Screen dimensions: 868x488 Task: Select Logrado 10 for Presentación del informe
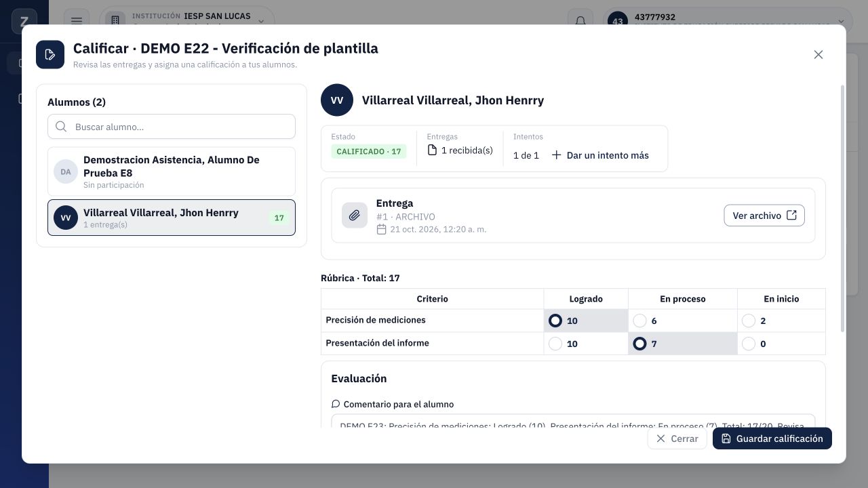click(x=555, y=344)
